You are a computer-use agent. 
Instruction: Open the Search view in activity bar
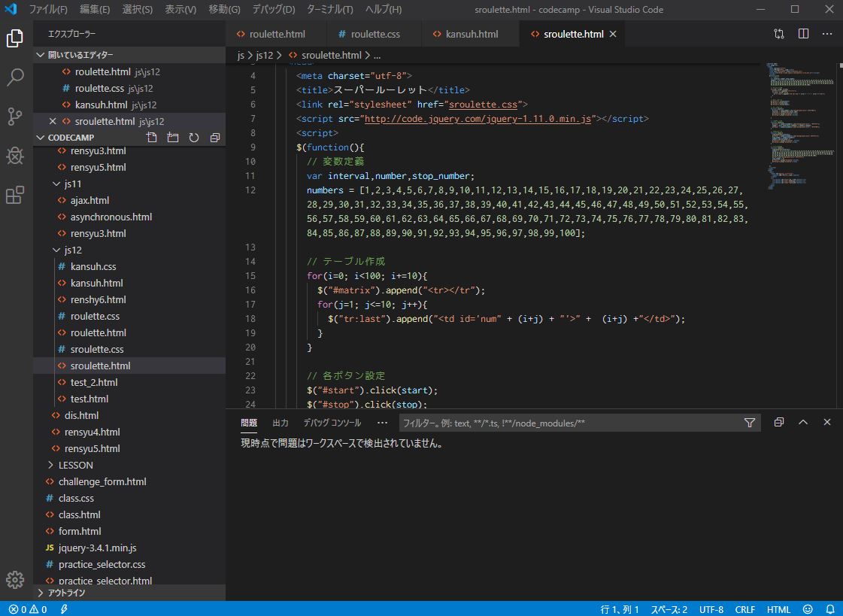click(15, 77)
